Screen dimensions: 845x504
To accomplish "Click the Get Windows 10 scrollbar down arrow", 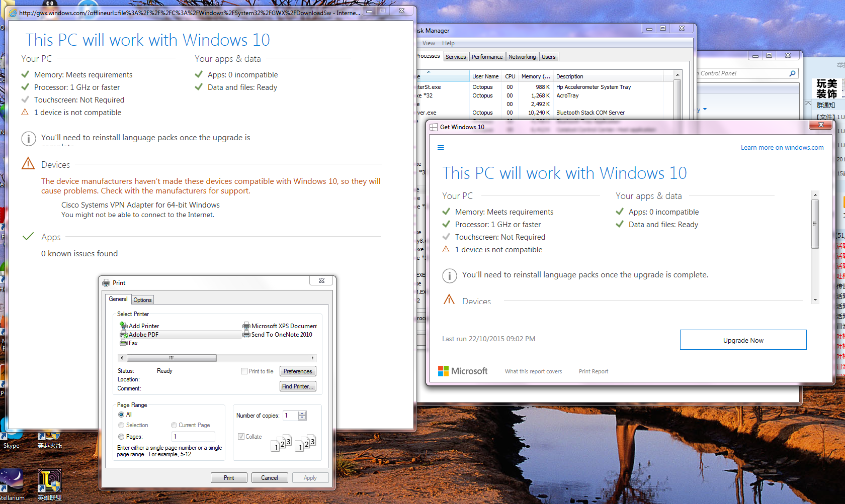I will click(815, 299).
